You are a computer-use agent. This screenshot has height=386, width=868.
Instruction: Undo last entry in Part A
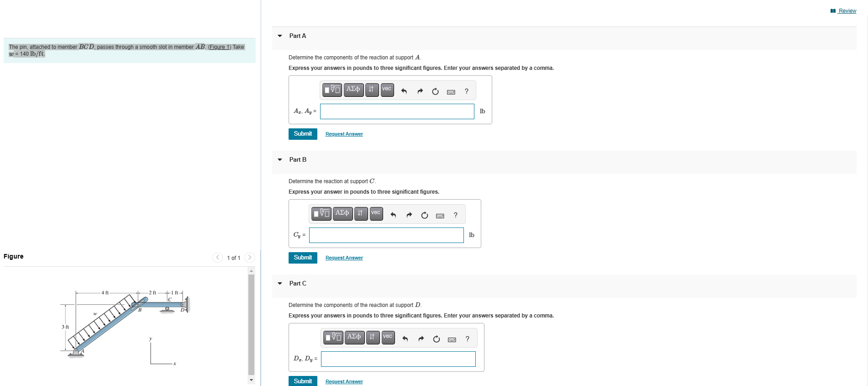pyautogui.click(x=404, y=91)
